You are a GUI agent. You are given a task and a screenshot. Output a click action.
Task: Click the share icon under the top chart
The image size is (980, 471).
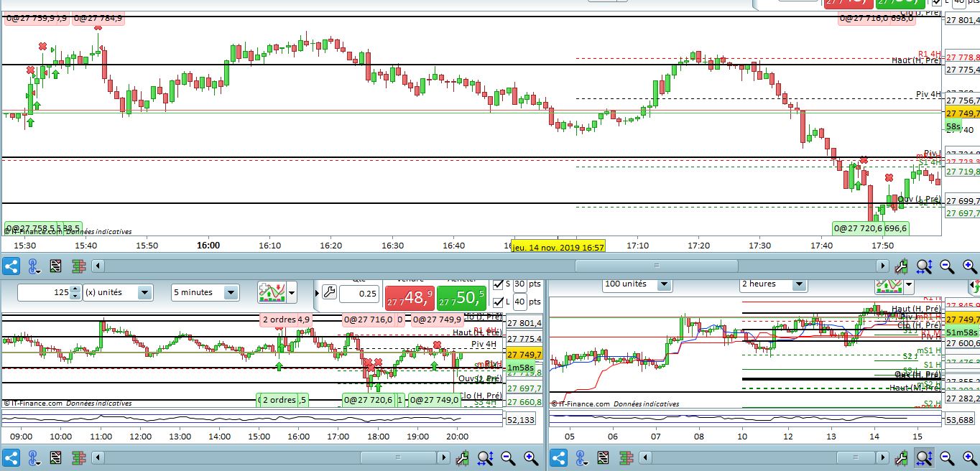point(11,266)
